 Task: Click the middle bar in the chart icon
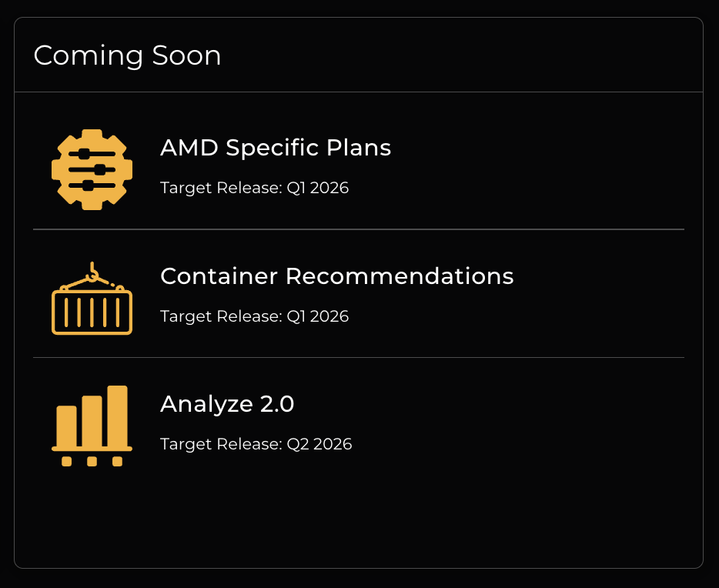(x=92, y=420)
